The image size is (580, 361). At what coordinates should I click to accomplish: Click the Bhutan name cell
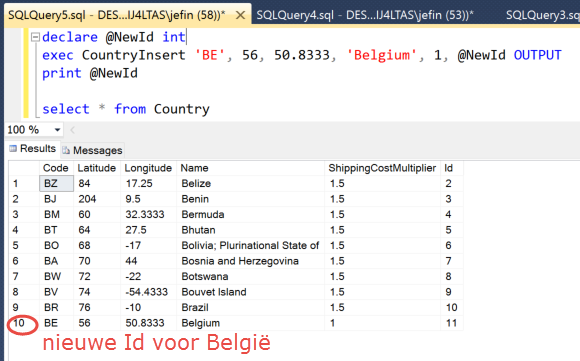[250, 230]
